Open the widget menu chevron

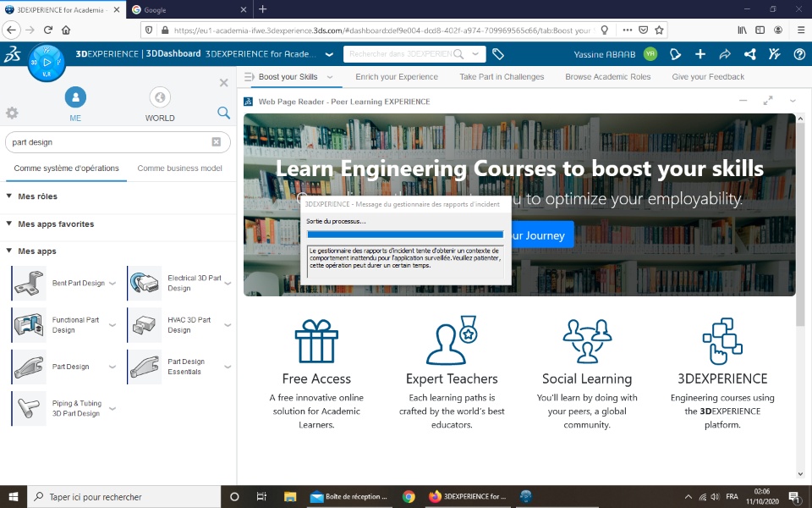tap(793, 101)
